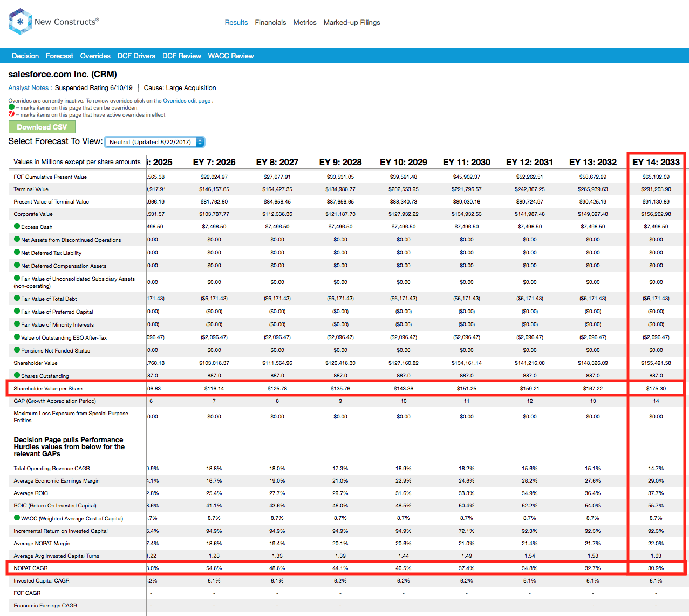Open the Analyst Notes link
This screenshot has height=616, width=689.
29,88
